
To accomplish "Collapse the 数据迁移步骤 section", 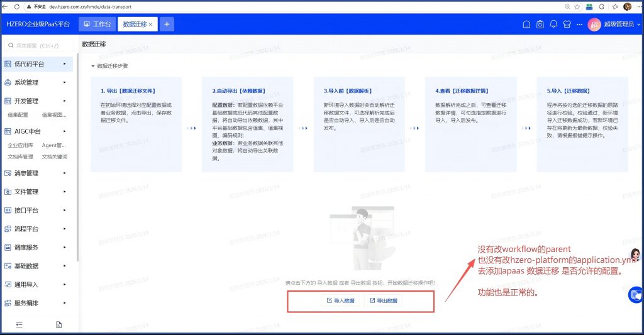I will (93, 65).
